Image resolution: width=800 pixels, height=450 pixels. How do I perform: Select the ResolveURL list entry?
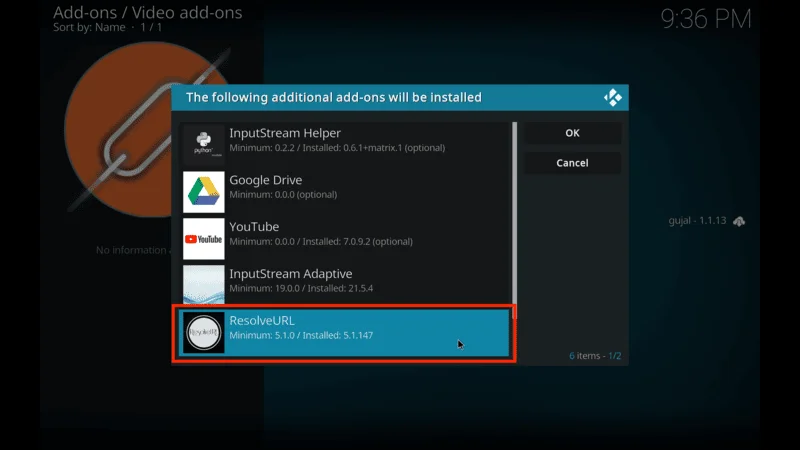coord(344,333)
